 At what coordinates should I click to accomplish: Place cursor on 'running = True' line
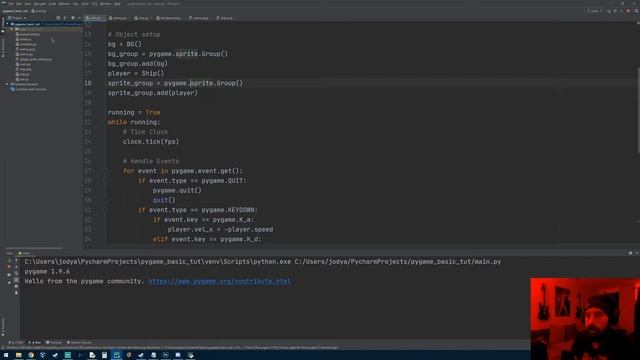click(x=134, y=113)
